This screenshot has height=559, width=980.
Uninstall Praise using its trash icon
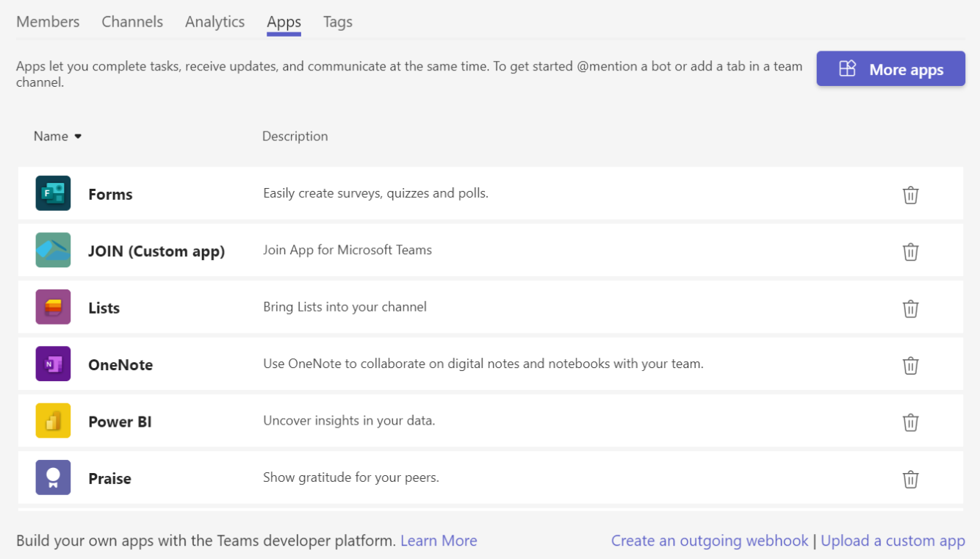tap(910, 479)
